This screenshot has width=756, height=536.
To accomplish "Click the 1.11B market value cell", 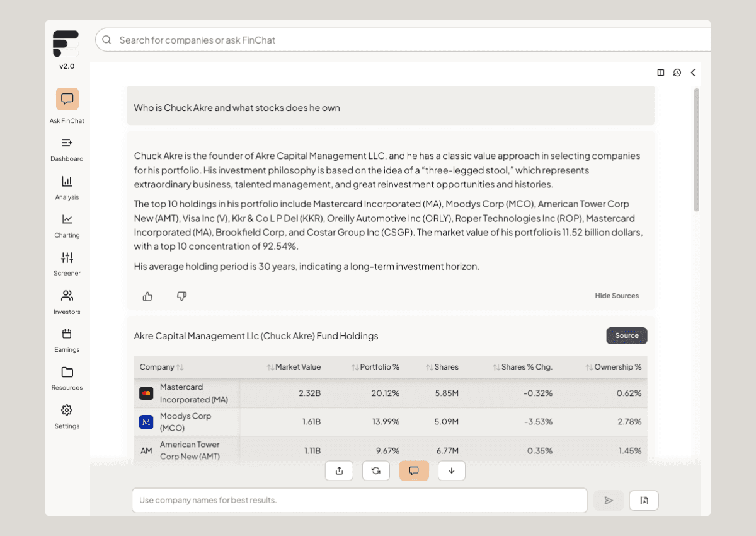I will pyautogui.click(x=312, y=451).
